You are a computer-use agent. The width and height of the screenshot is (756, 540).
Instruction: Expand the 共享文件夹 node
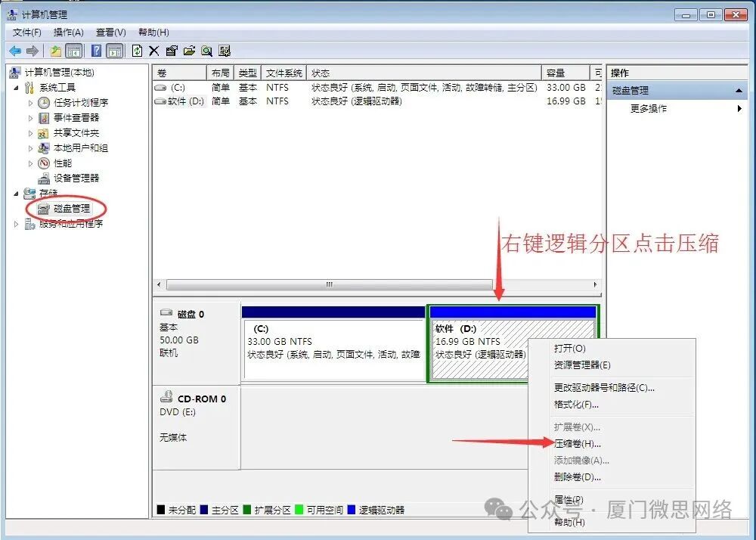(30, 133)
